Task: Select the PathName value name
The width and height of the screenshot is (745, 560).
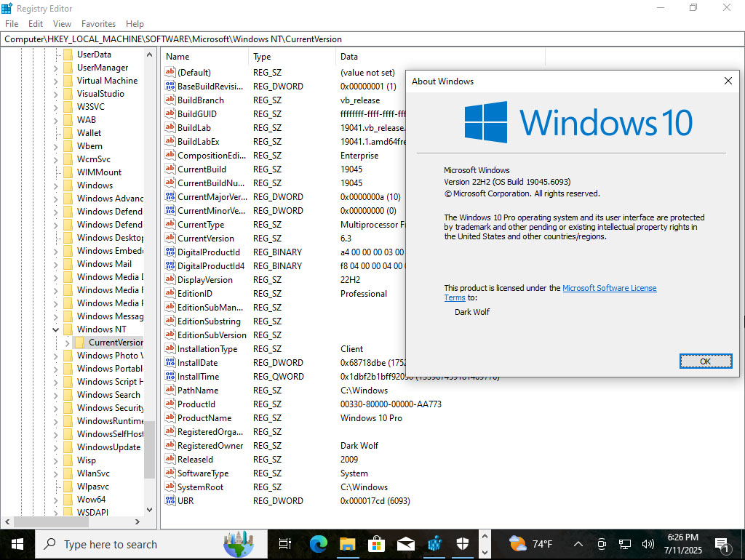Action: 198,390
